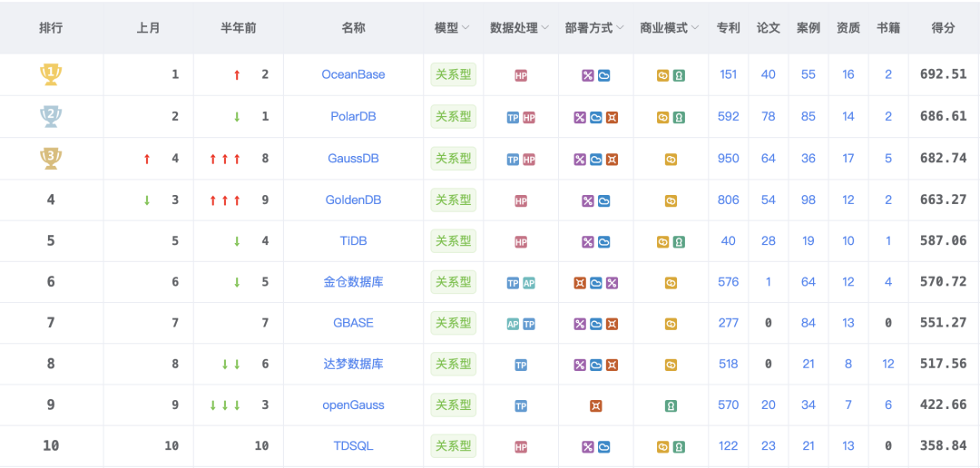Viewport: 980px width, 468px height.
Task: Expand the 商业模式 filter dropdown
Action: (695, 28)
